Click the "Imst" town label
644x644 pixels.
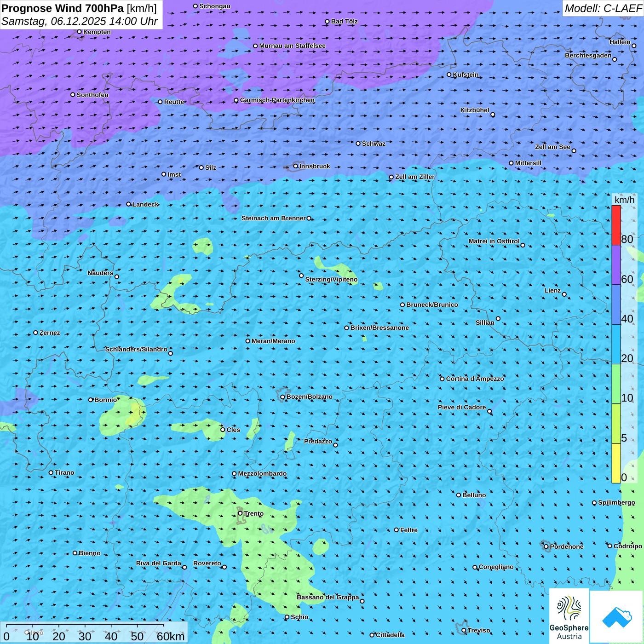(x=174, y=174)
